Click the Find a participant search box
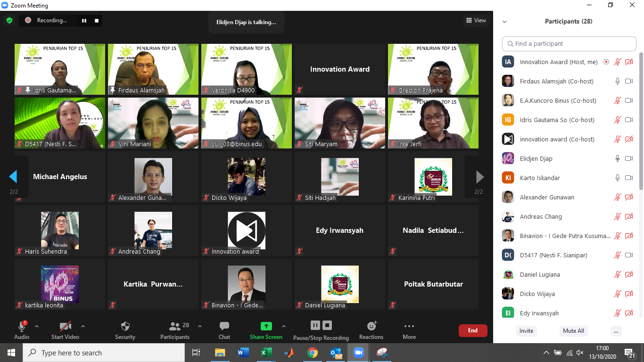 (x=569, y=43)
